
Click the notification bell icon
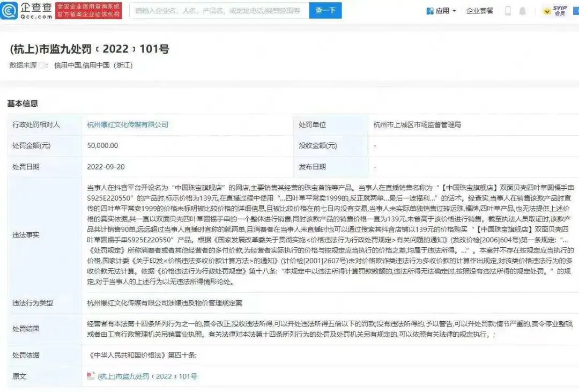523,11
